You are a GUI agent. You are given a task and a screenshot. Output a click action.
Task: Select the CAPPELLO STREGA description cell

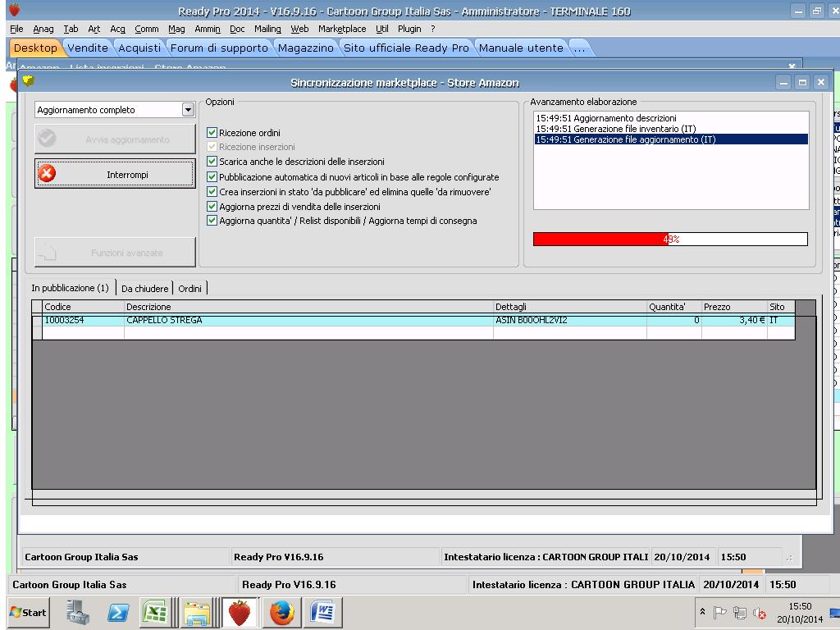(308, 321)
